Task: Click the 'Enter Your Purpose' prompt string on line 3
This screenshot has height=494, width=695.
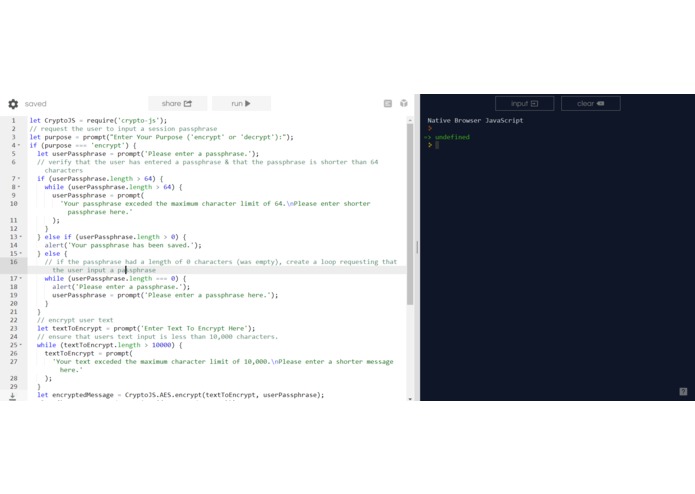Action: (198, 137)
